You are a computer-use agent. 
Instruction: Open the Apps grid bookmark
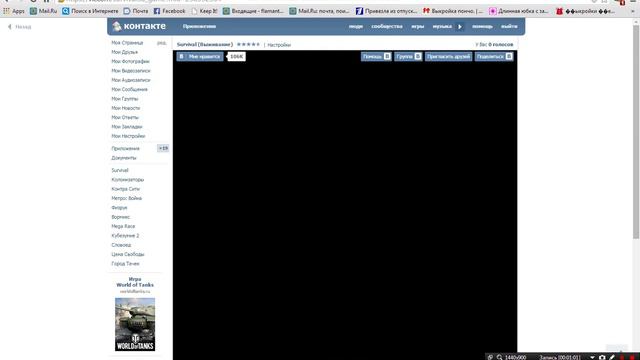(14, 11)
